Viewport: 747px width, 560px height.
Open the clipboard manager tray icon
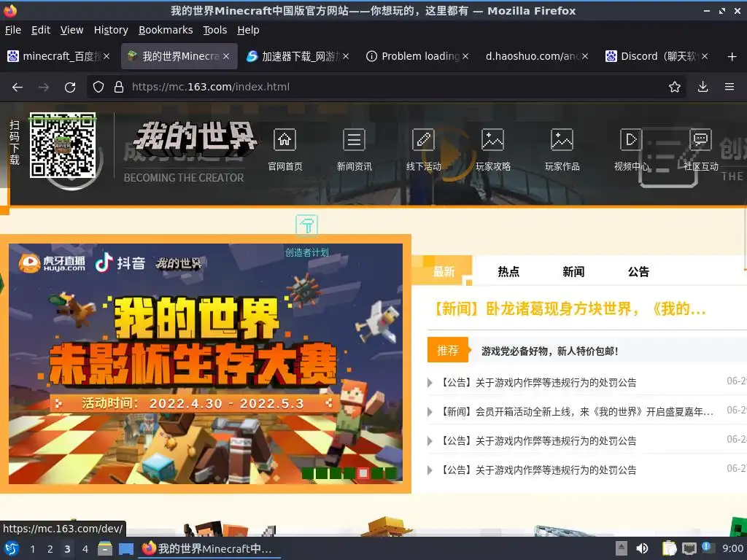click(670, 548)
